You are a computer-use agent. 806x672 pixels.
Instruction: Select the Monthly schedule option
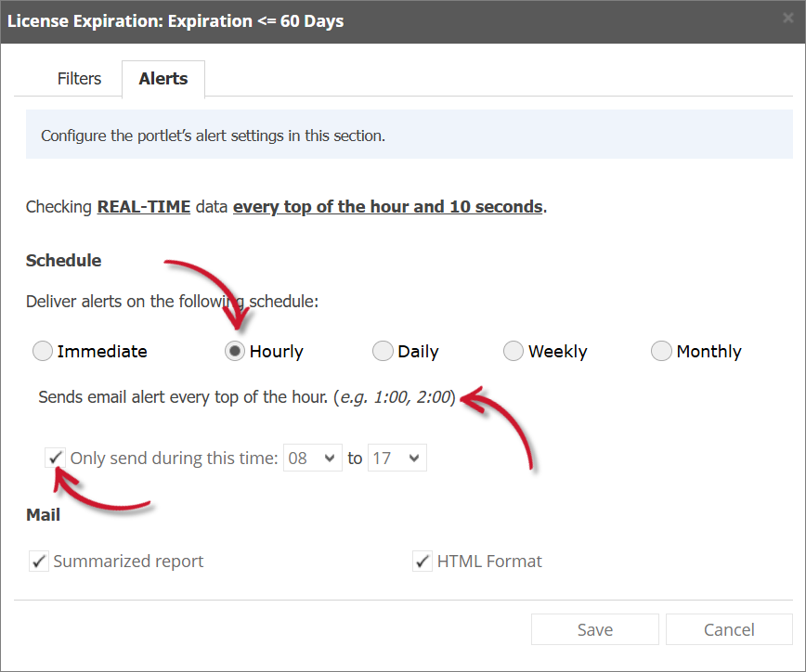[661, 351]
